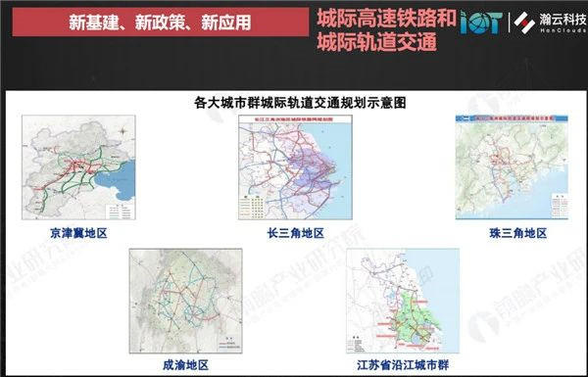Open the 长三角地区 map thumbnail
The width and height of the screenshot is (588, 377).
pyautogui.click(x=295, y=167)
